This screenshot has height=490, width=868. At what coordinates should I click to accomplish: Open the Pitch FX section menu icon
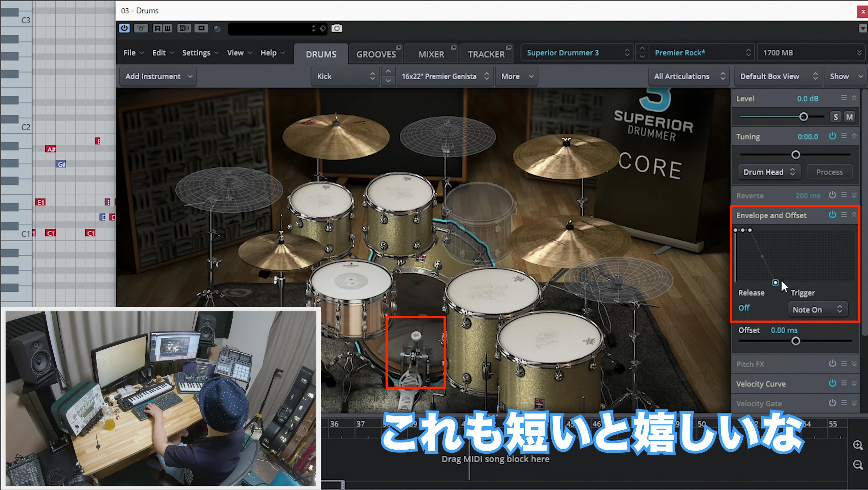[x=844, y=363]
